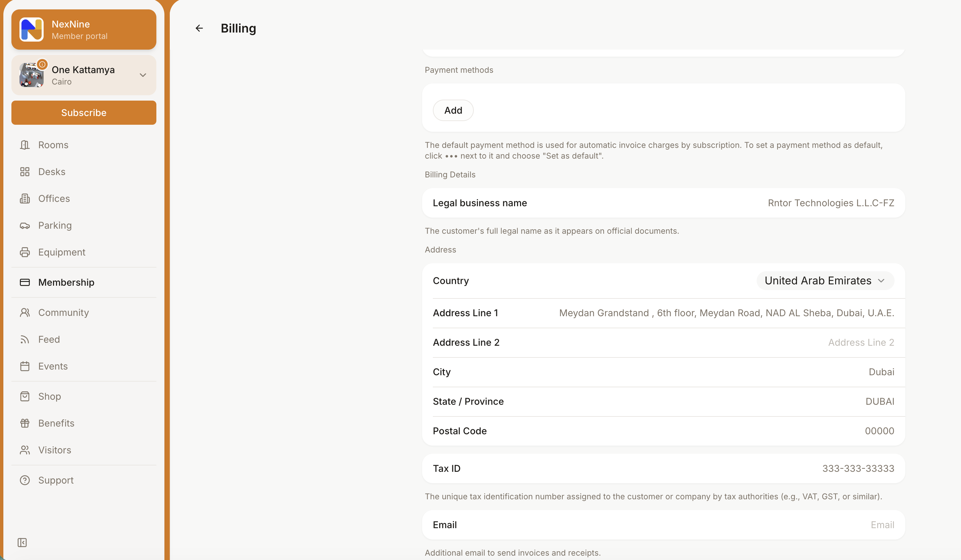Click the Parking car icon
Viewport: 961px width, 560px height.
tap(25, 225)
